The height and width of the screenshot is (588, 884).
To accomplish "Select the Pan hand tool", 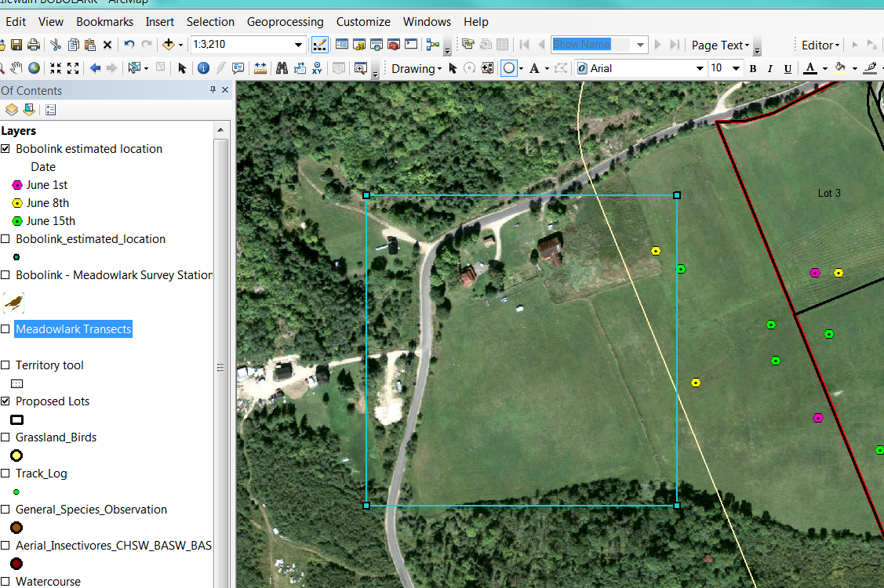I will [16, 68].
